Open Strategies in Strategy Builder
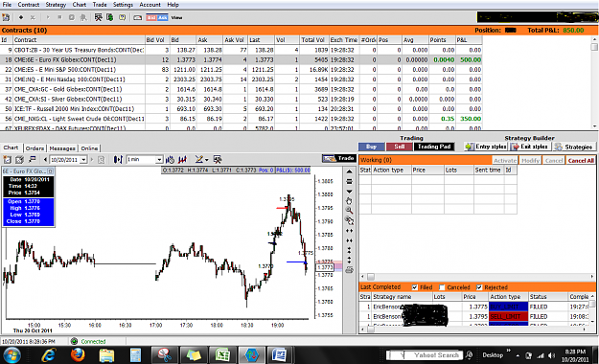Image resolution: width=599 pixels, height=364 pixels. pyautogui.click(x=574, y=147)
